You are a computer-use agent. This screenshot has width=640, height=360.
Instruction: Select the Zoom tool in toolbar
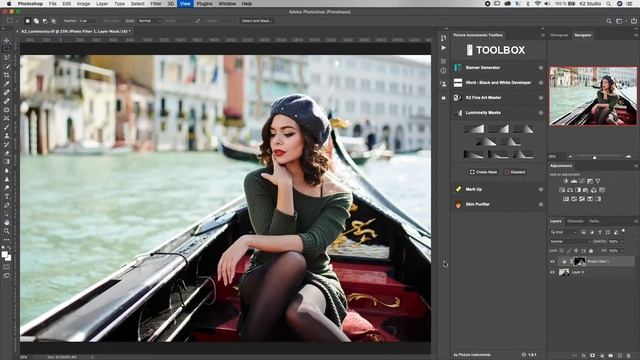[x=7, y=231]
